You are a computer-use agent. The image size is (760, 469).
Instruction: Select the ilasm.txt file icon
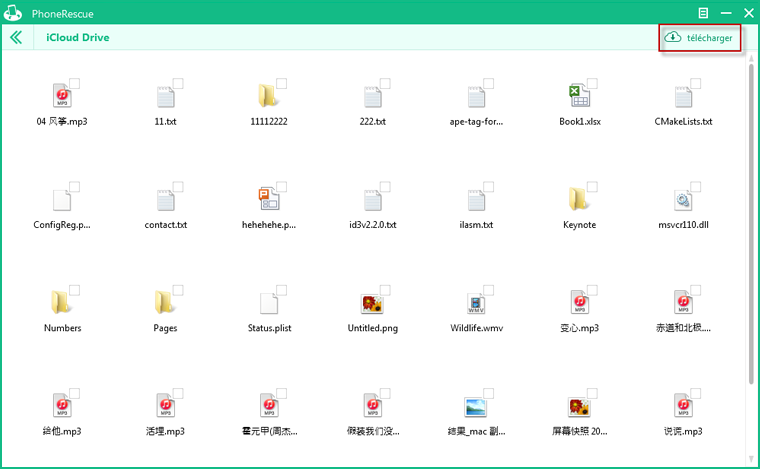coord(476,199)
